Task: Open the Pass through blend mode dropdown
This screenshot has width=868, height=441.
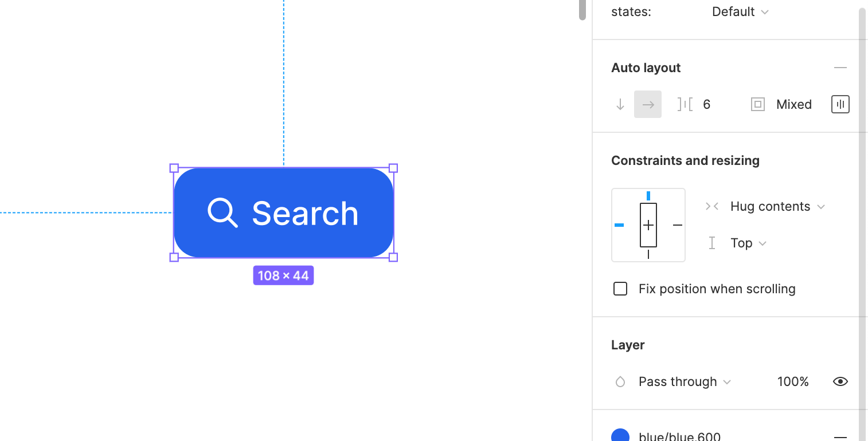Action: (x=685, y=381)
